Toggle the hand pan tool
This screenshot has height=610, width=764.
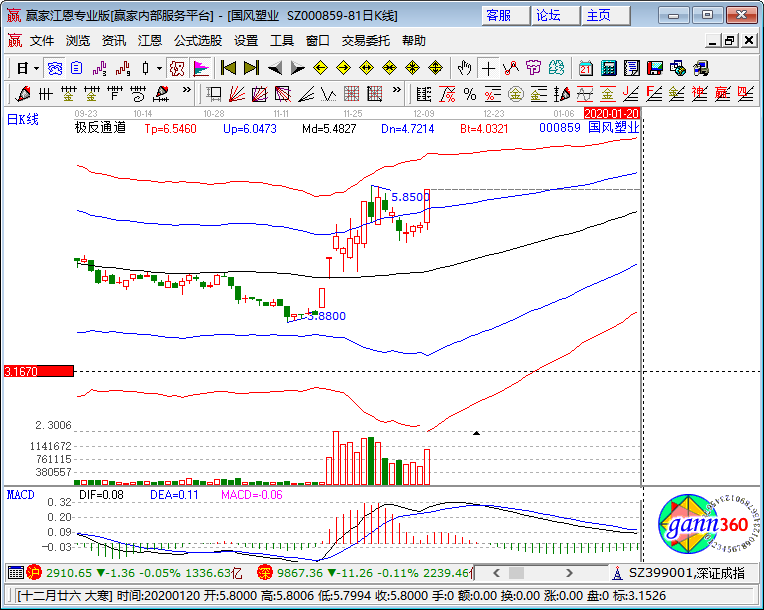click(465, 68)
